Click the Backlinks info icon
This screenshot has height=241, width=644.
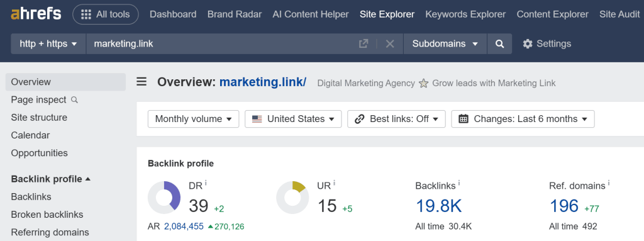point(458,183)
